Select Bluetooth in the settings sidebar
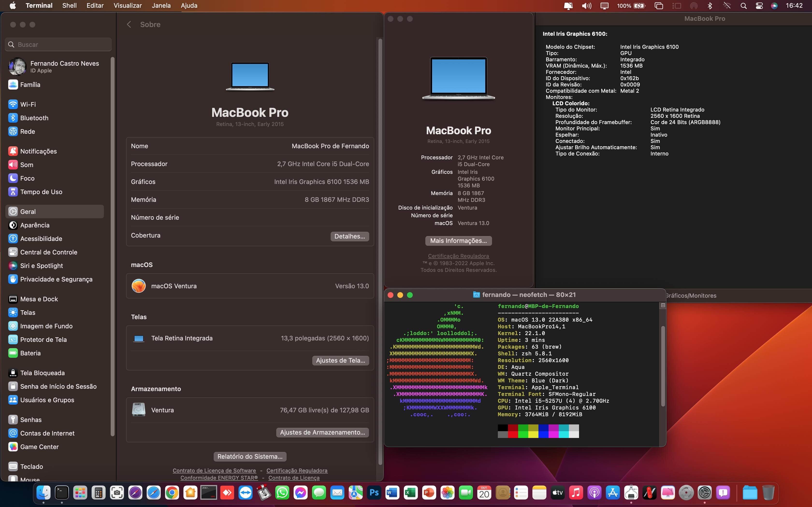Image resolution: width=812 pixels, height=507 pixels. (34, 118)
